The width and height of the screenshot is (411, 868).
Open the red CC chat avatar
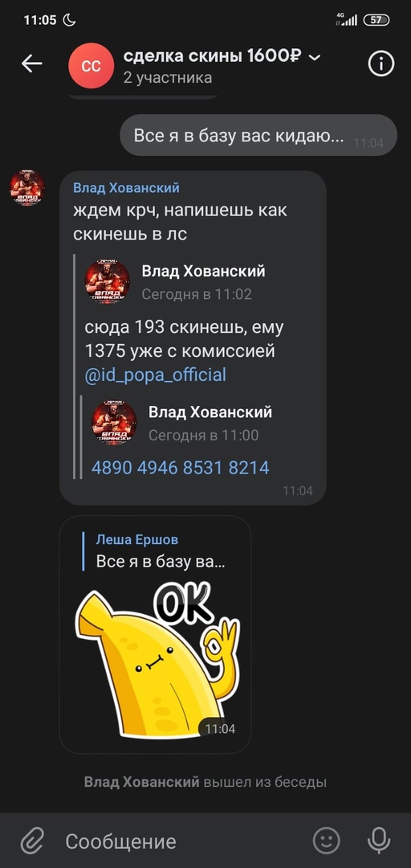(x=91, y=65)
